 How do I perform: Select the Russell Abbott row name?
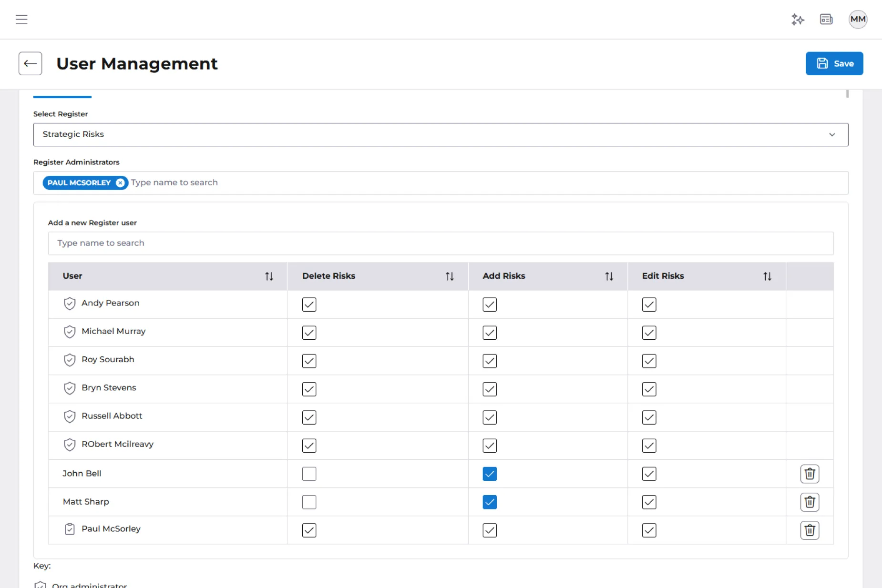112,416
